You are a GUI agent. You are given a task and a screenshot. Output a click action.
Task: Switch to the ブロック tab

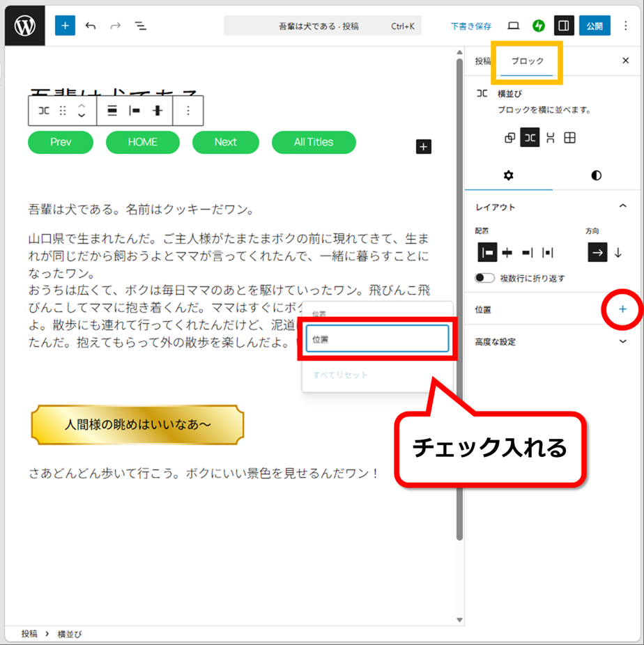point(528,61)
